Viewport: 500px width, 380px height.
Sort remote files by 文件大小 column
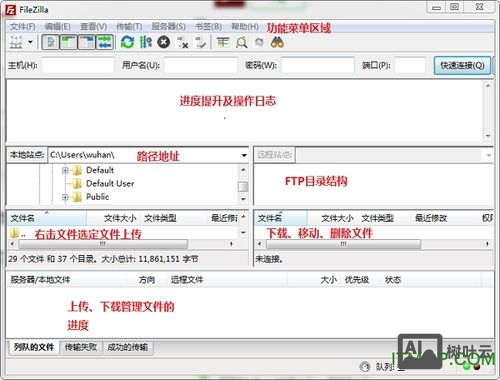tap(333, 218)
